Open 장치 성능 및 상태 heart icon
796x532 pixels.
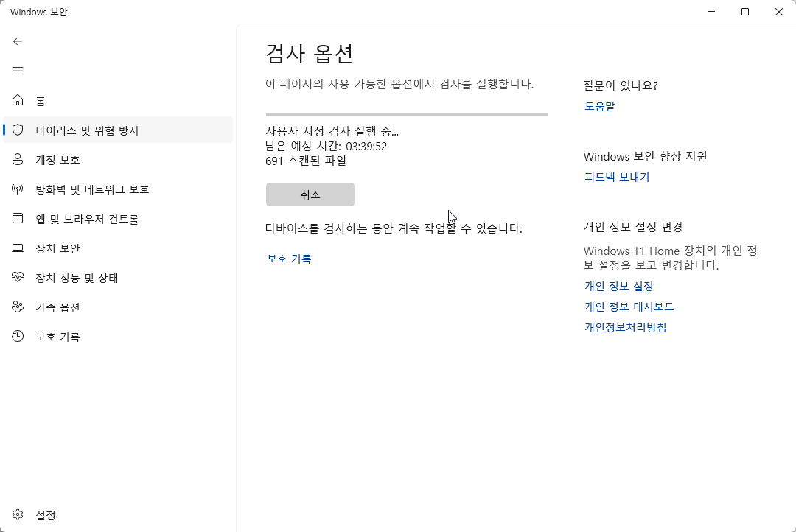(18, 278)
